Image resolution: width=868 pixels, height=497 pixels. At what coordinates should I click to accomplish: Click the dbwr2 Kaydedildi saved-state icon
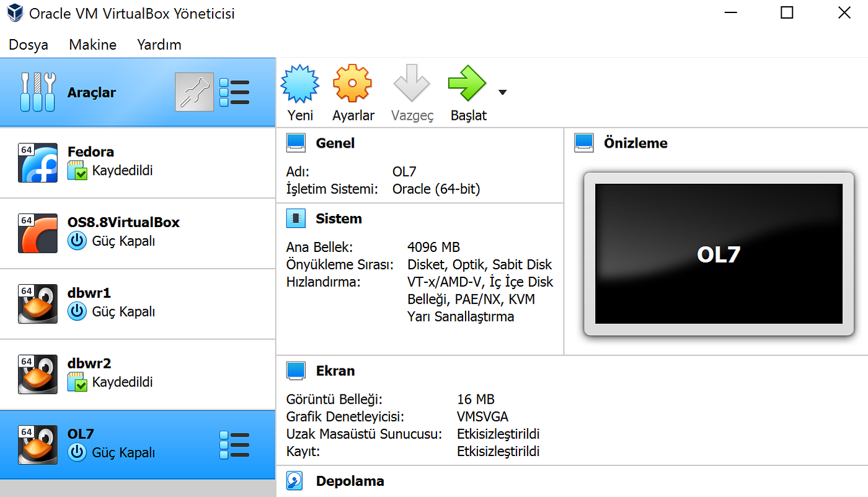pyautogui.click(x=77, y=382)
